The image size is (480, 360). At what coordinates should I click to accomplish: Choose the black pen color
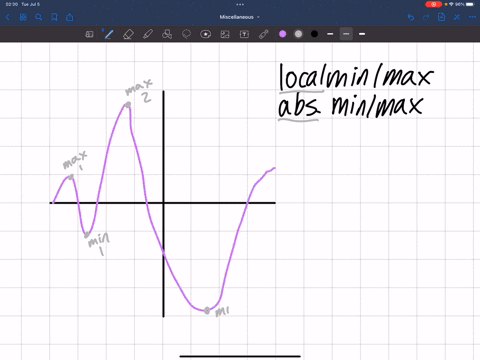[314, 34]
